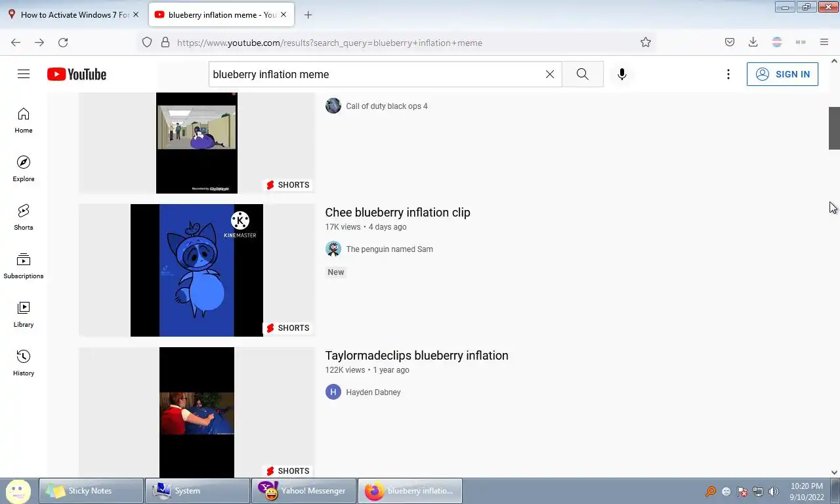Close the 'How to Activate Windows 7' tab
Viewport: 840px width, 504px height.
[x=136, y=14]
